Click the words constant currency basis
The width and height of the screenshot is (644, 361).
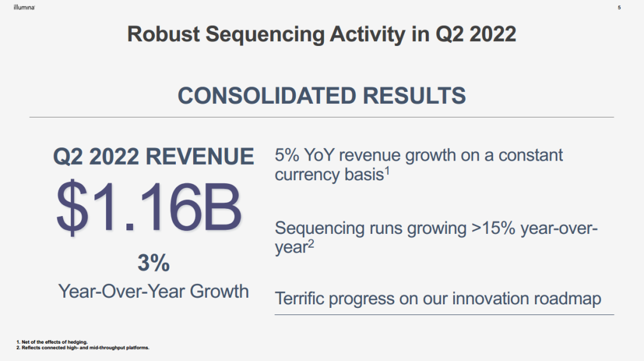pyautogui.click(x=419, y=165)
